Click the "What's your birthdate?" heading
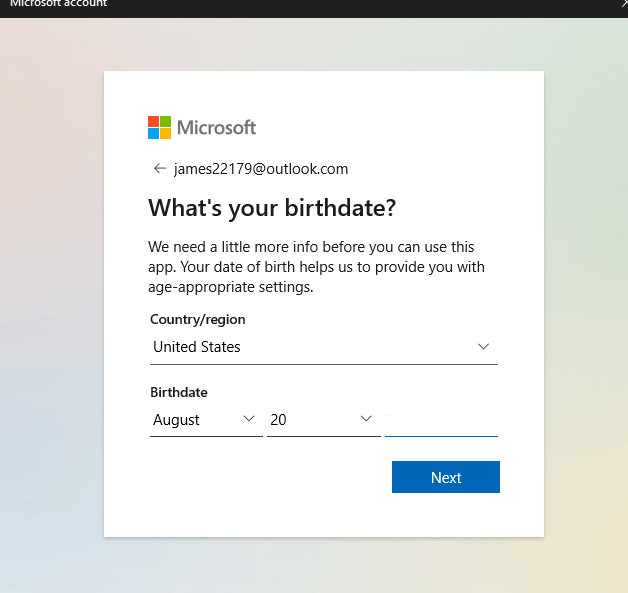 tap(272, 208)
